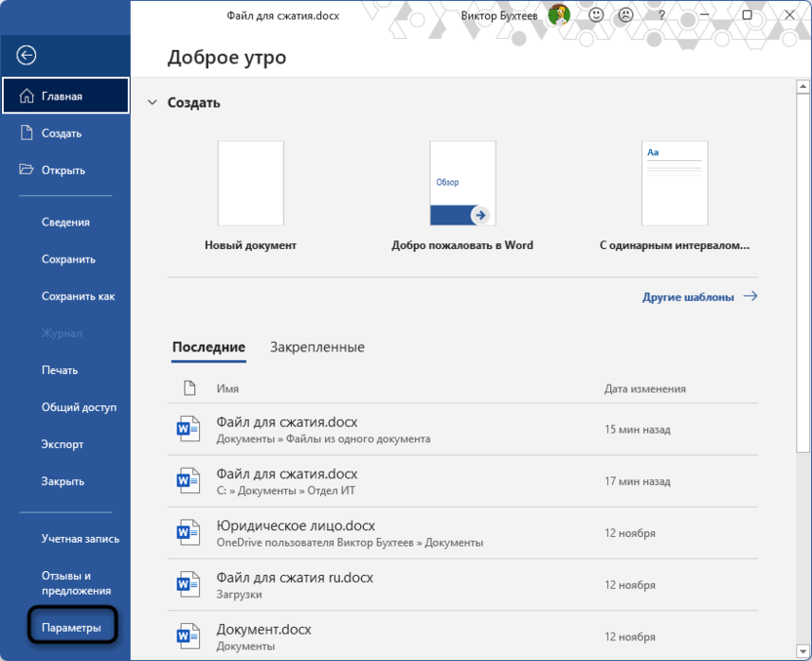The image size is (812, 661).
Task: Select the Новый документ template thumbnail
Action: 250,182
